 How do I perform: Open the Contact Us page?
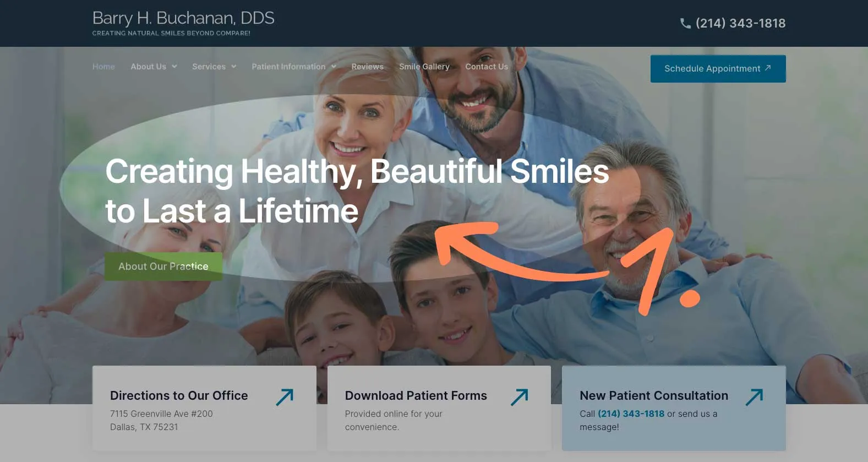(487, 67)
